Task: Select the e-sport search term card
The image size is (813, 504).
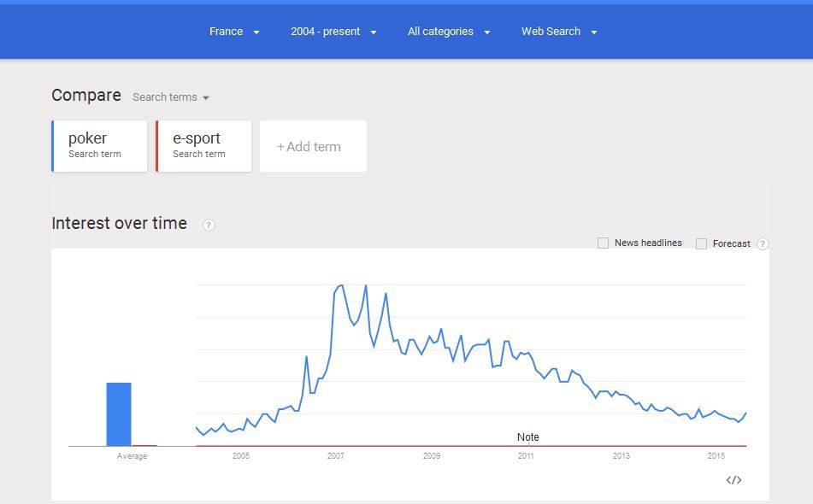Action: pos(203,145)
